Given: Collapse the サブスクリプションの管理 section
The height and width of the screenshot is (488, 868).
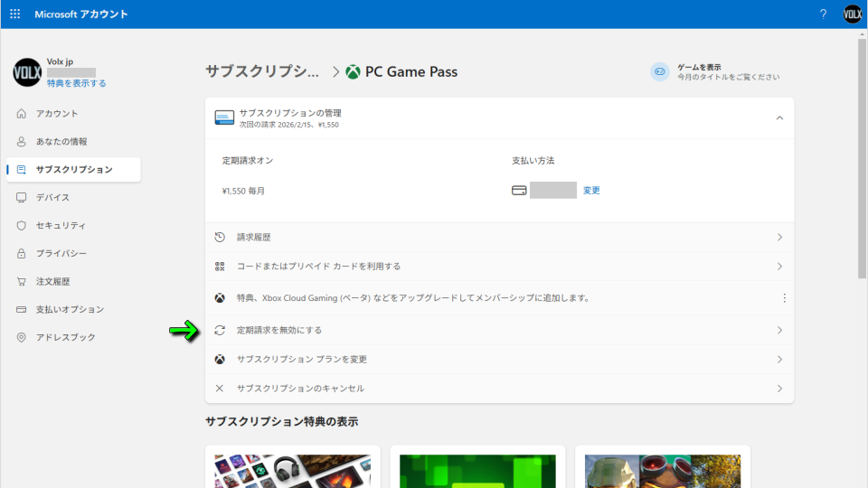Looking at the screenshot, I should tap(779, 118).
